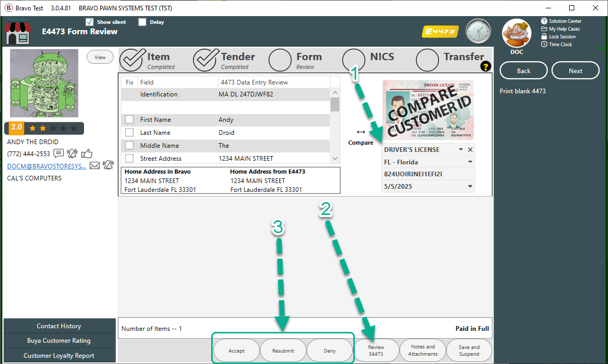Click the store home icon top-left
The width and height of the screenshot is (608, 364).
[18, 31]
